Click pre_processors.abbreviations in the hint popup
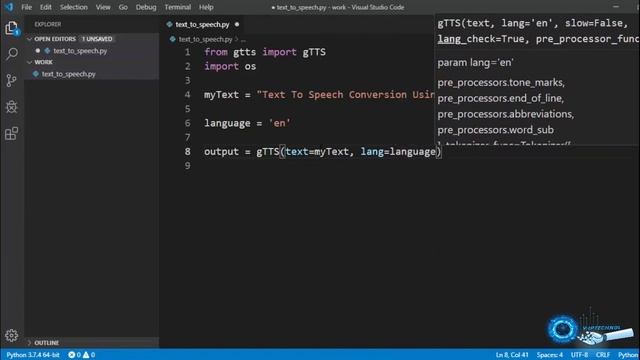This screenshot has width=640, height=360. pos(506,114)
